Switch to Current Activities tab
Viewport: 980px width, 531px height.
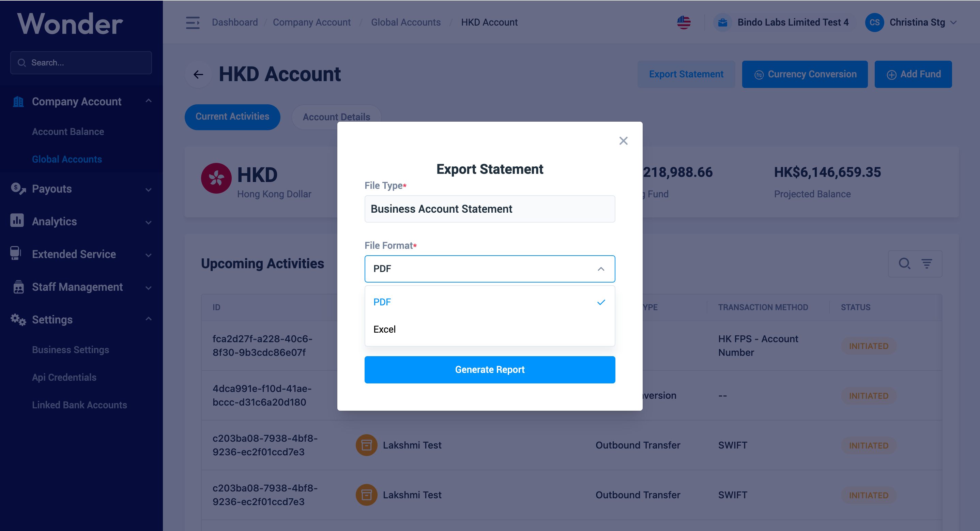[x=232, y=117]
